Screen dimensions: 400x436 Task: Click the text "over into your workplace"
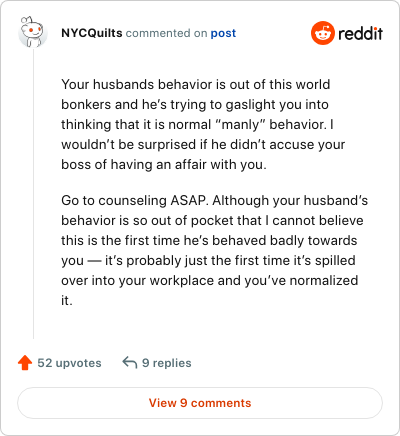(x=137, y=281)
